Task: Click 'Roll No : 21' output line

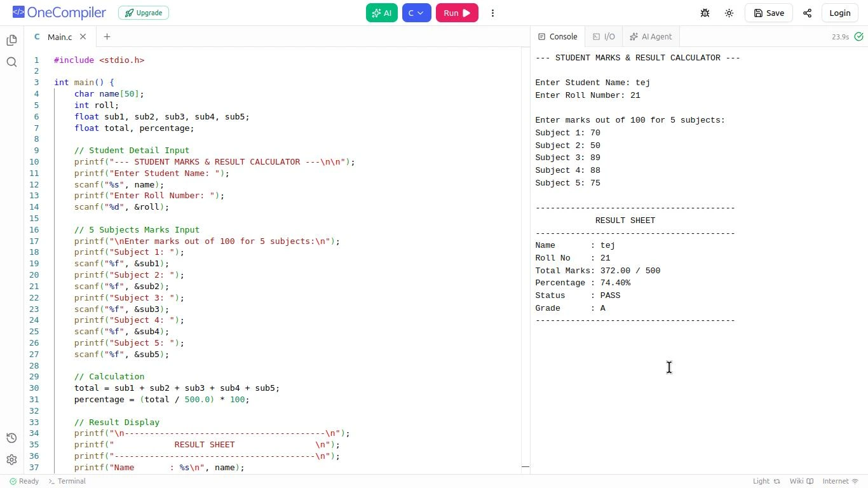Action: pyautogui.click(x=573, y=258)
